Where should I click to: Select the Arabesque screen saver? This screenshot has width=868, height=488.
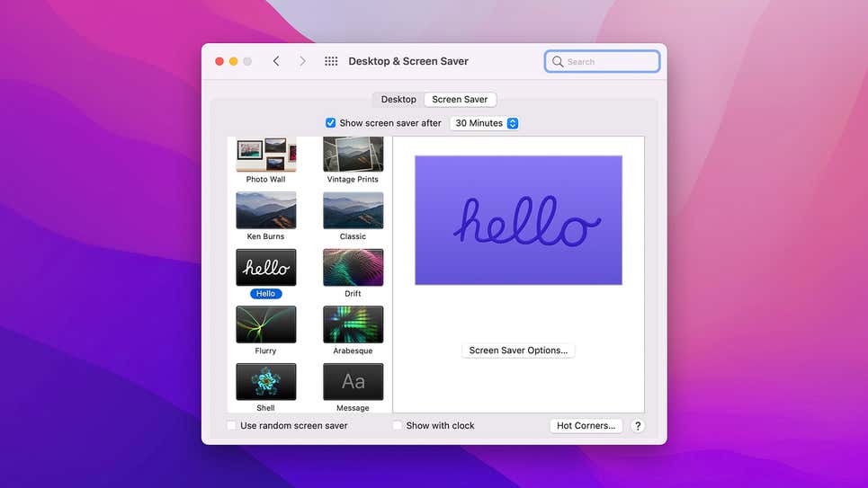click(x=353, y=324)
